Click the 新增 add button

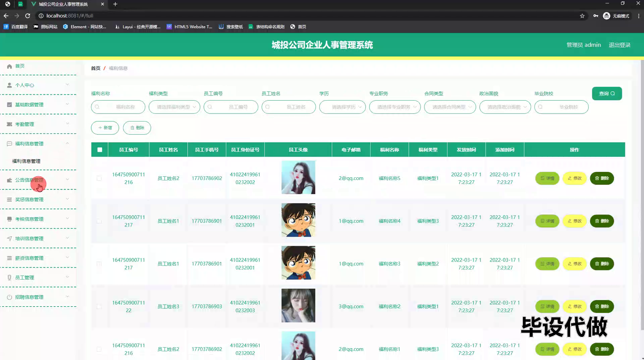(105, 128)
